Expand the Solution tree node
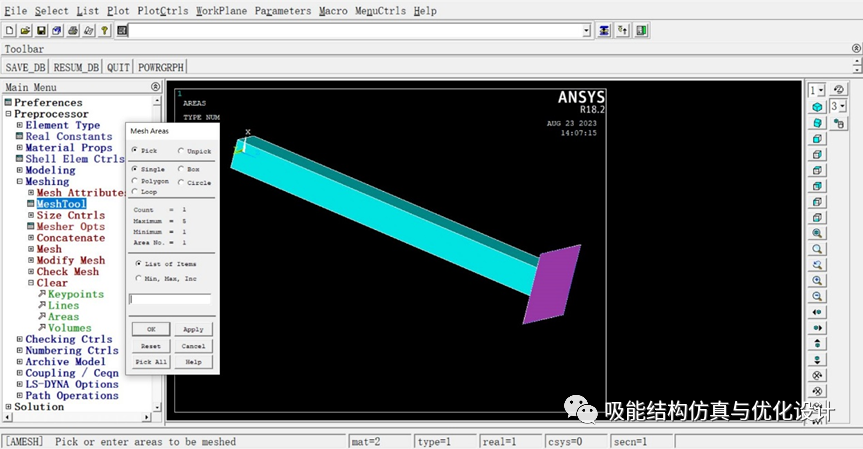 coord(8,407)
